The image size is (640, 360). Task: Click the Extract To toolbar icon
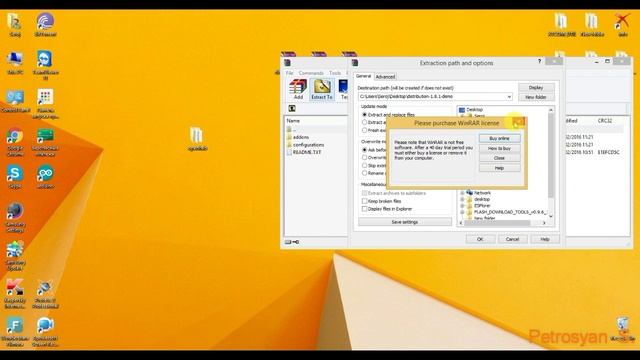click(x=322, y=89)
